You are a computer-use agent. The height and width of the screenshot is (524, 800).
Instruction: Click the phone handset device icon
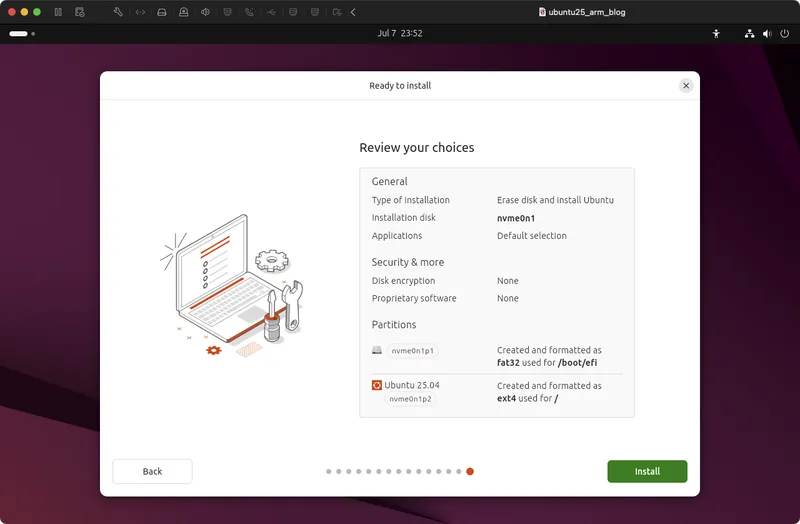pos(249,12)
